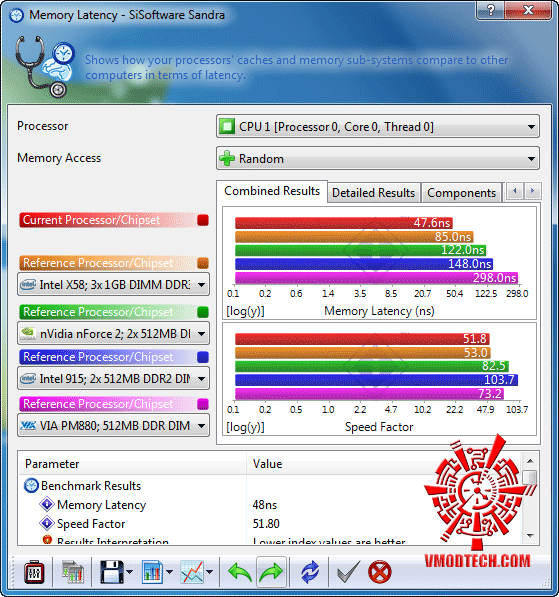Confirm with the gray checkmark icon
Viewport: 559px width, 597px height.
point(348,572)
